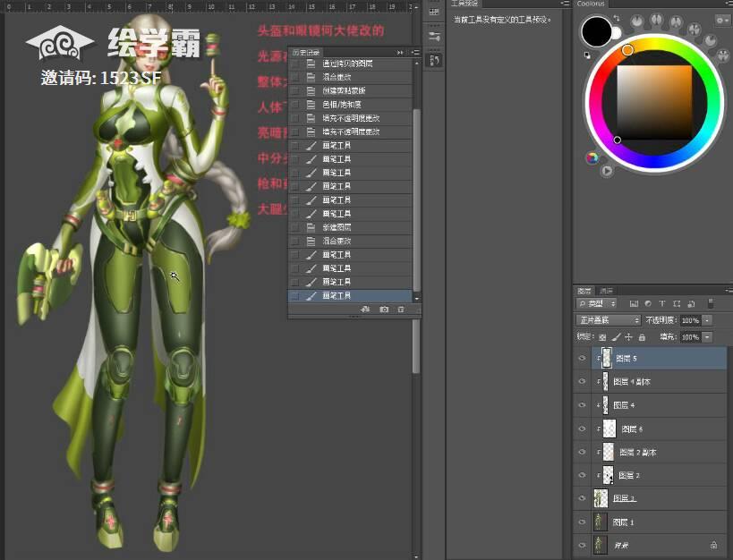Reset to default colors icon in Coolorus
Viewport: 733px width, 560px height.
pos(587,55)
